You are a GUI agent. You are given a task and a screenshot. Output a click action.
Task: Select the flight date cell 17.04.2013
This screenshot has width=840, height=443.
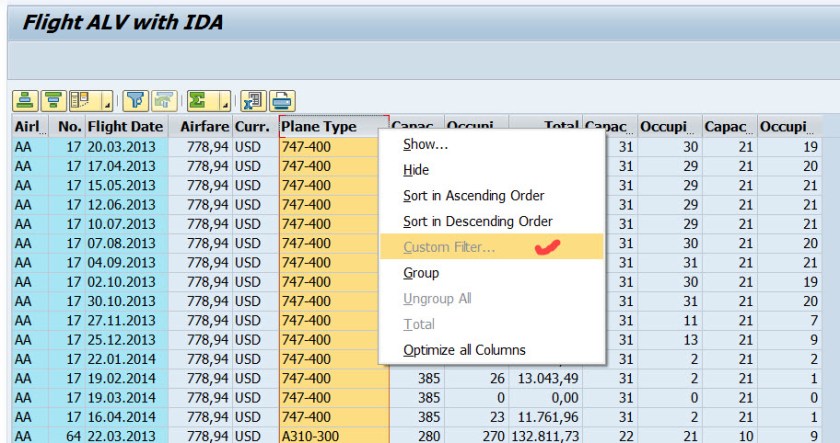(127, 166)
